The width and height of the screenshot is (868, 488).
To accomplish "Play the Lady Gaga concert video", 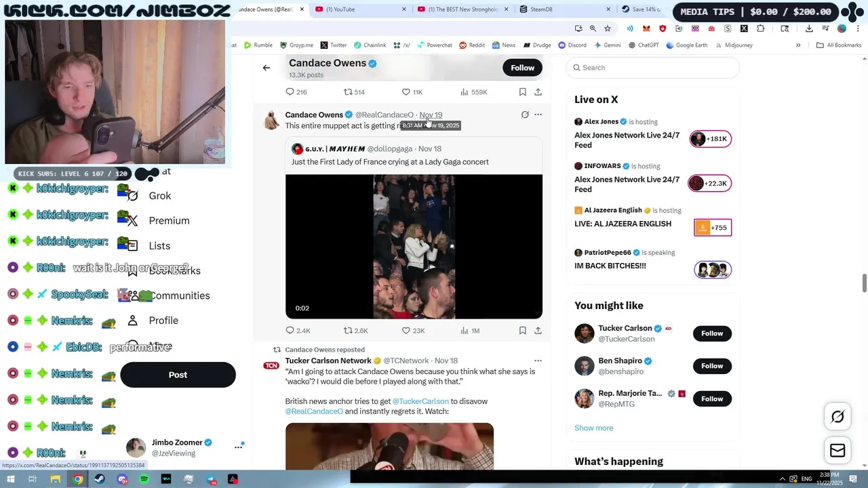I will pyautogui.click(x=414, y=247).
